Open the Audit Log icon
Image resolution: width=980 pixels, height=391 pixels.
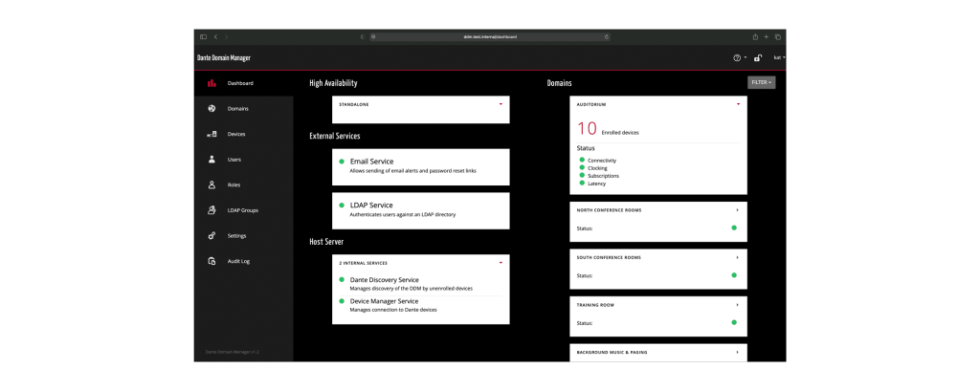point(212,261)
